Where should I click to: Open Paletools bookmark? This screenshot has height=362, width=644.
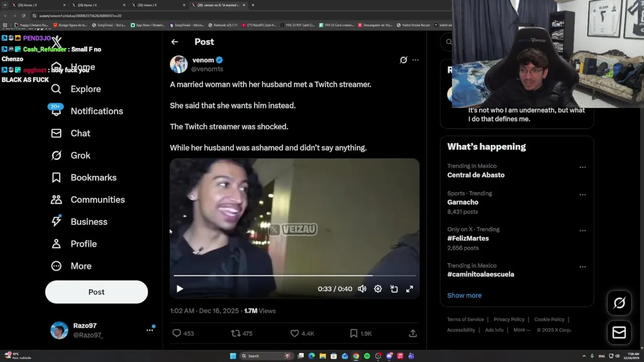223,25
